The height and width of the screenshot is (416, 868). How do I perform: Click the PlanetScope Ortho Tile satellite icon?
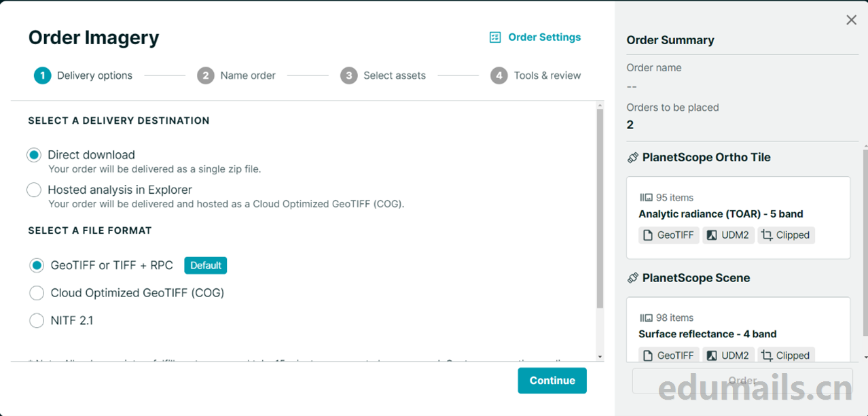[632, 158]
